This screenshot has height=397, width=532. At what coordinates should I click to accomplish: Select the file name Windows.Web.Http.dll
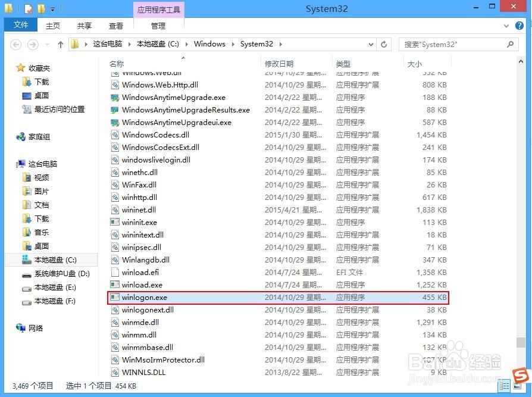point(160,85)
